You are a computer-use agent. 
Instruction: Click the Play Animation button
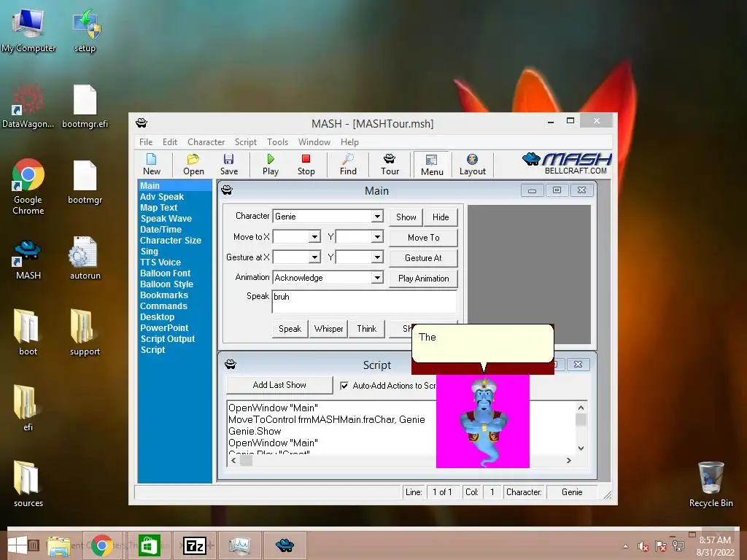(423, 279)
